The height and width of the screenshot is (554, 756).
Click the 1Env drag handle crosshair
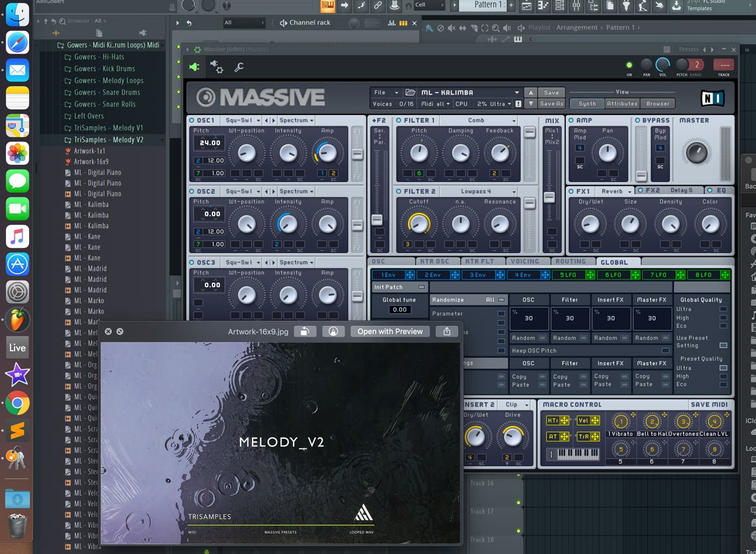(x=409, y=275)
